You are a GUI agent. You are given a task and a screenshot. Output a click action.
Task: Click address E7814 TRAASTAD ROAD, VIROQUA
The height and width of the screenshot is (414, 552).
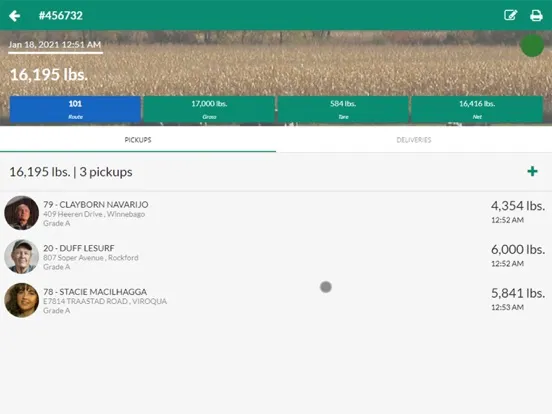tap(105, 301)
